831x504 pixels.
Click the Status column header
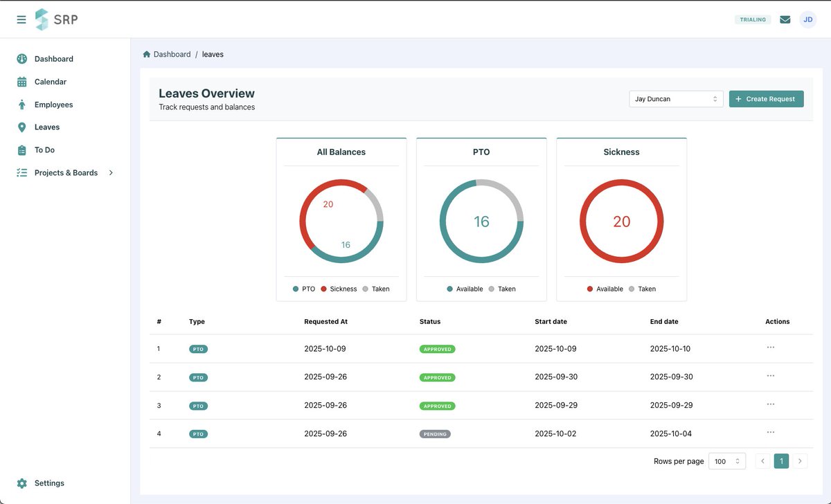(x=430, y=321)
